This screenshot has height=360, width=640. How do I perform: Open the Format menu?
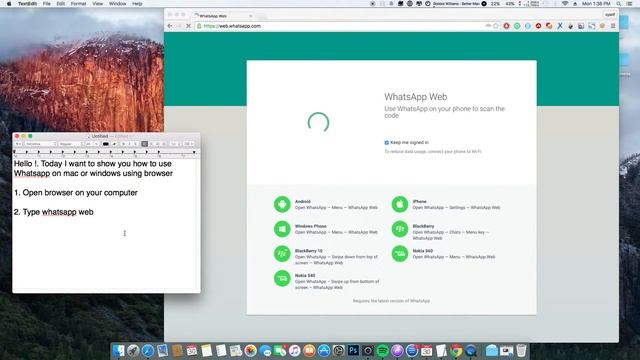click(x=78, y=4)
